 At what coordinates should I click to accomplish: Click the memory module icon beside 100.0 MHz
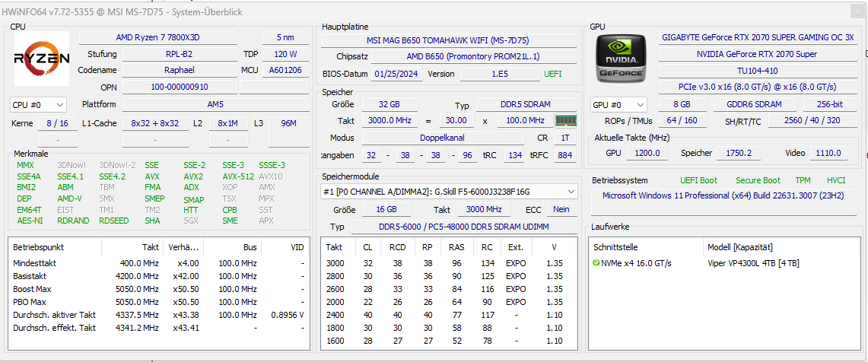coord(567,120)
